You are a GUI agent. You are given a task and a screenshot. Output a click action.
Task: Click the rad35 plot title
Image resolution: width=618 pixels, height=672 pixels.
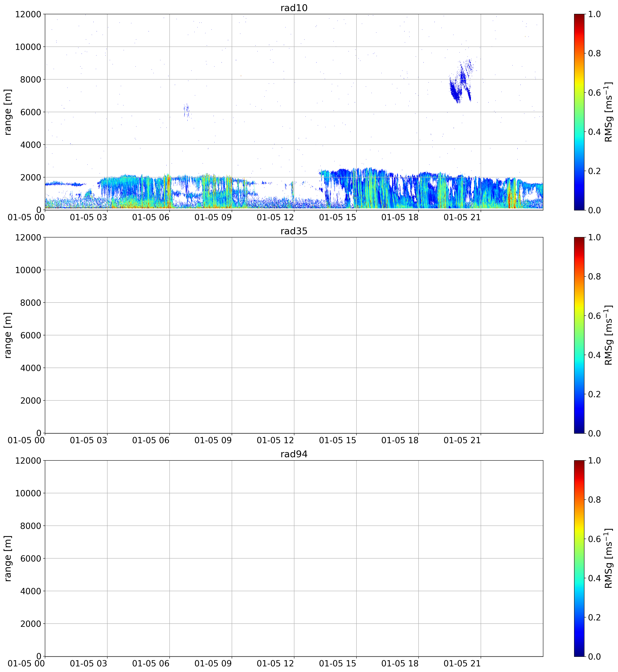(x=294, y=231)
